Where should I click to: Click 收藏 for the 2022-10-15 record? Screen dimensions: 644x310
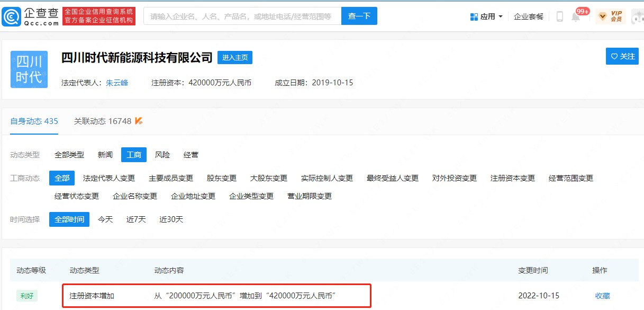click(603, 296)
